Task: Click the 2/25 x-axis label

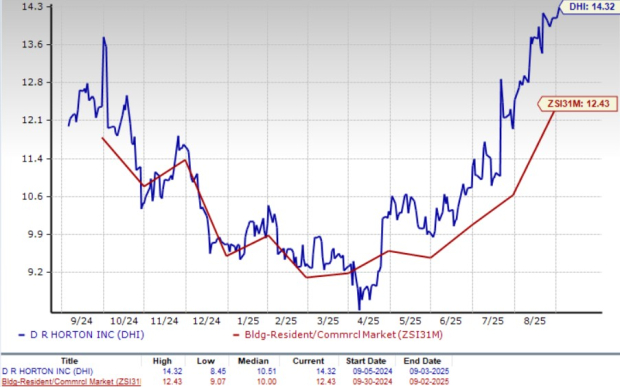Action: click(286, 321)
